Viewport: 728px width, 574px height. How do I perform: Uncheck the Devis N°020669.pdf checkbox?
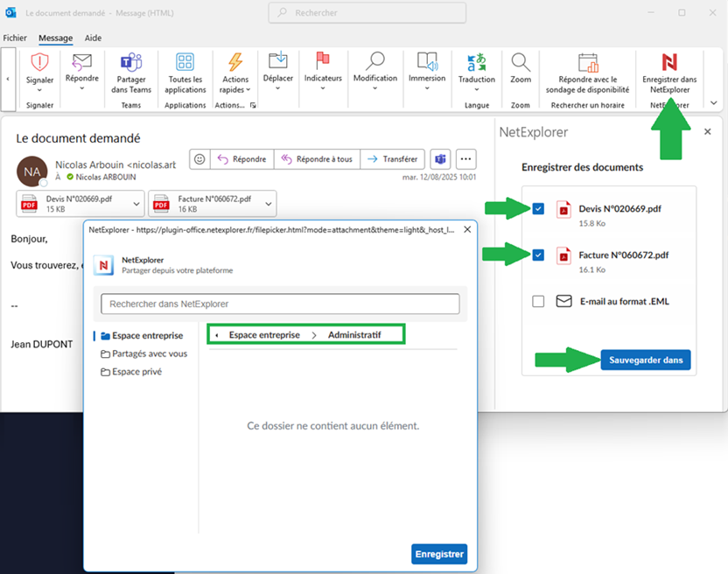tap(538, 208)
